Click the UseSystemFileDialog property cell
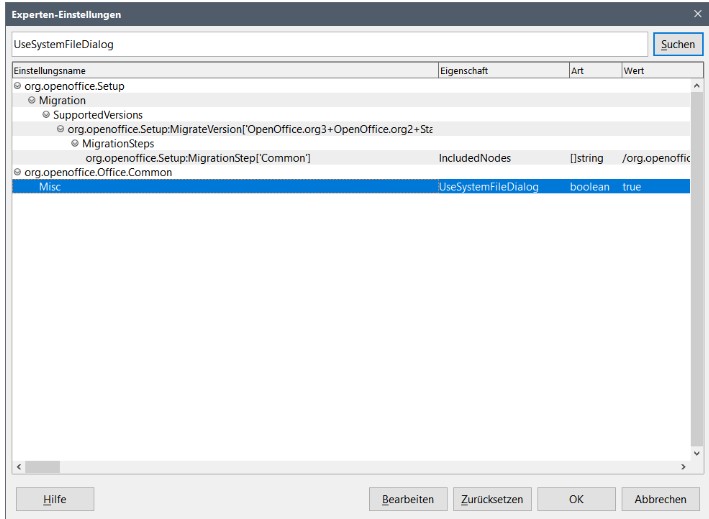The image size is (709, 519). coord(489,187)
